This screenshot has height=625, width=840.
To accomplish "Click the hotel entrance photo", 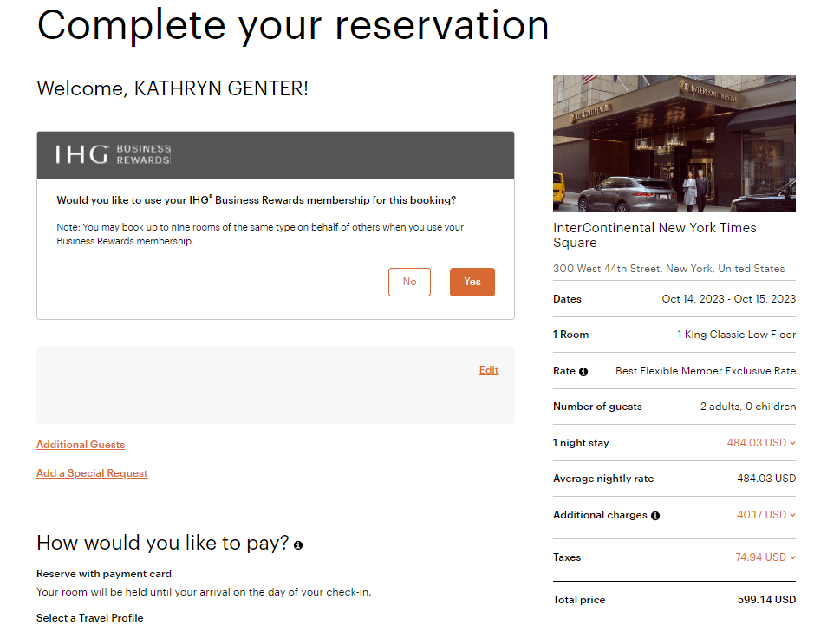I will 674,143.
